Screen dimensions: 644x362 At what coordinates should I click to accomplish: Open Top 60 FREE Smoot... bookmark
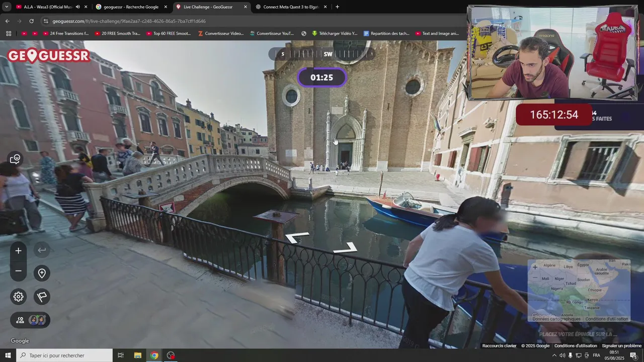click(x=169, y=34)
